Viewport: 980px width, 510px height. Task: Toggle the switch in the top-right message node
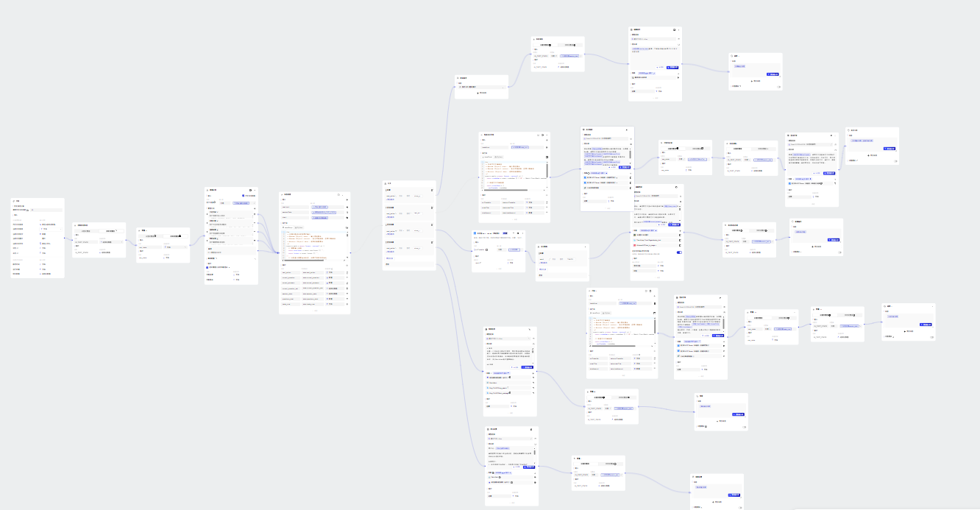778,87
